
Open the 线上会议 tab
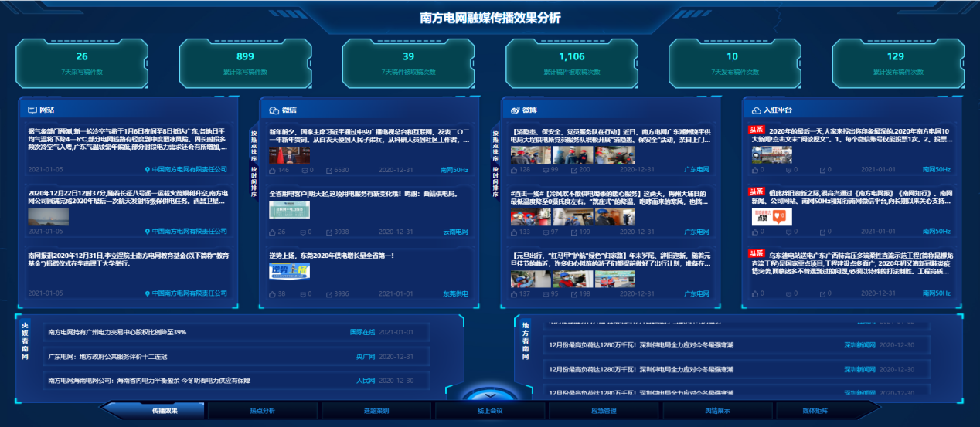(490, 411)
